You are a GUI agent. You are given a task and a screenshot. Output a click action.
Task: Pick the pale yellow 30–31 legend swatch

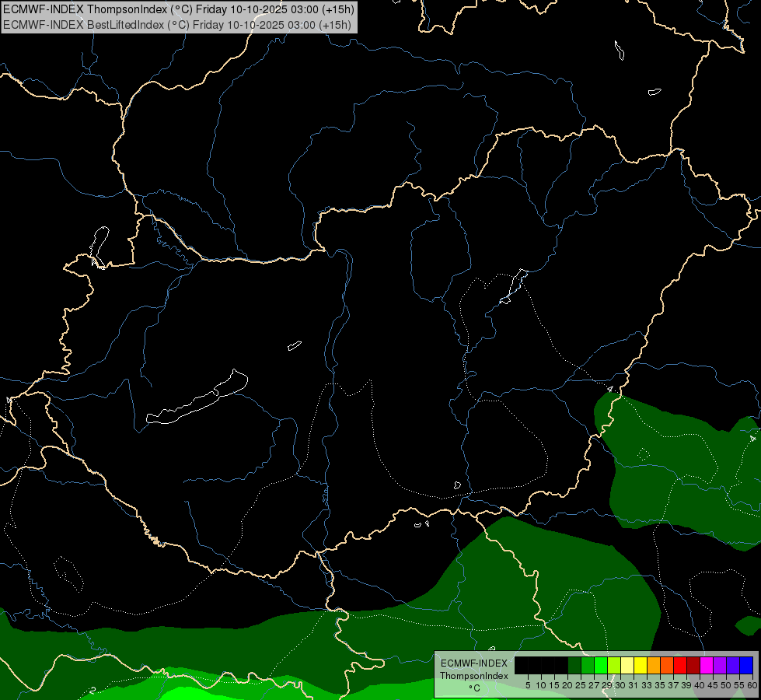[627, 665]
